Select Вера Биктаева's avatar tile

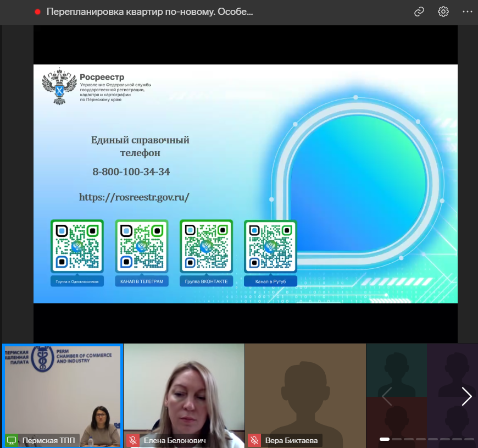[305, 396]
